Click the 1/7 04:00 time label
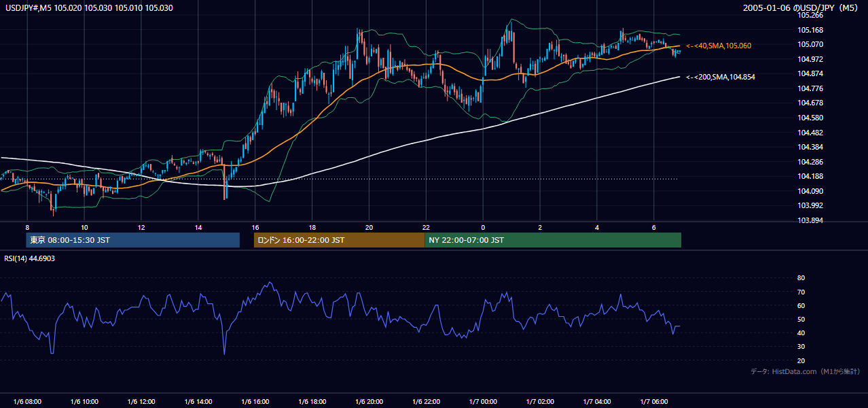Screen dimensions: 868x408 click(x=597, y=401)
